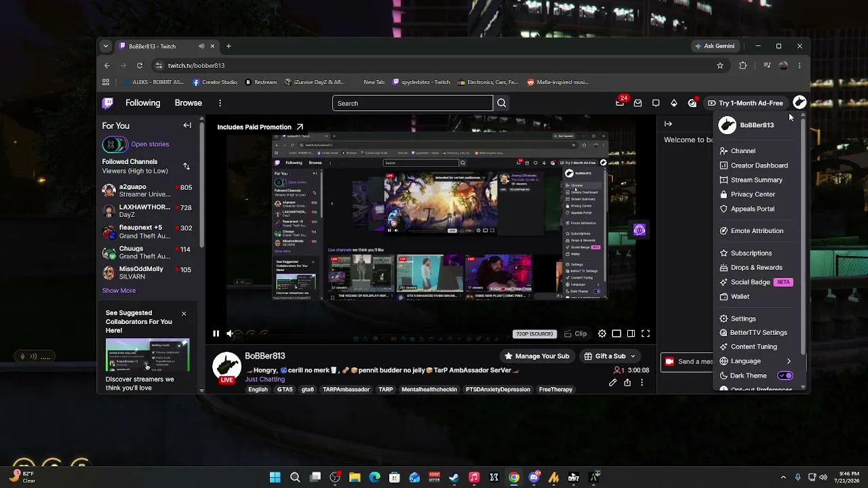Viewport: 868px width, 488px height.
Task: Open Chrome extensions puzzle icon
Action: pos(743,65)
